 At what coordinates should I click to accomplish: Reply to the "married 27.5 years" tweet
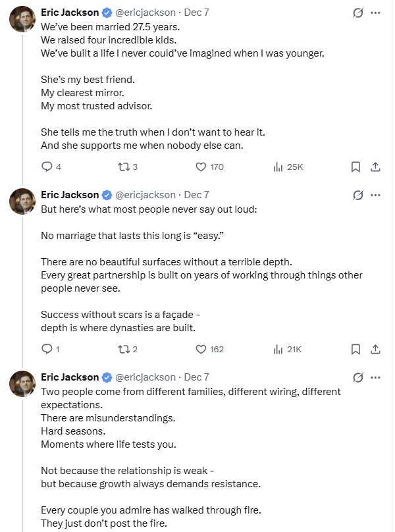(x=47, y=167)
